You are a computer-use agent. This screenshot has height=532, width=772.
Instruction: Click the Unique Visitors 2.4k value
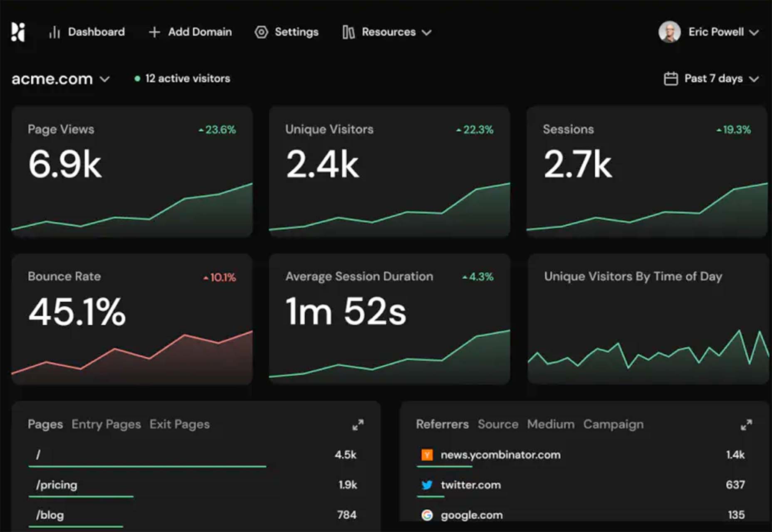tap(323, 165)
